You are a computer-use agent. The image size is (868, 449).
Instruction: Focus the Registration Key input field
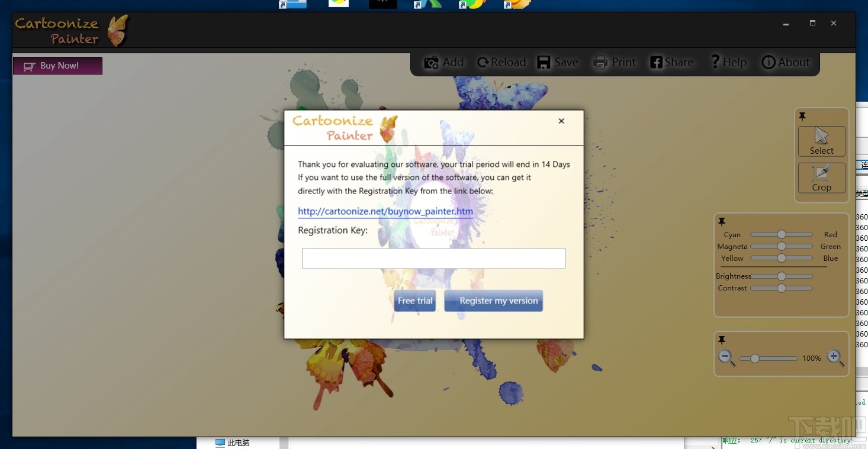(433, 259)
